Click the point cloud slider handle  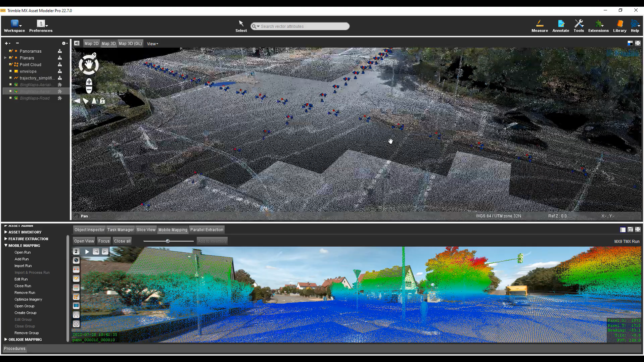point(168,241)
